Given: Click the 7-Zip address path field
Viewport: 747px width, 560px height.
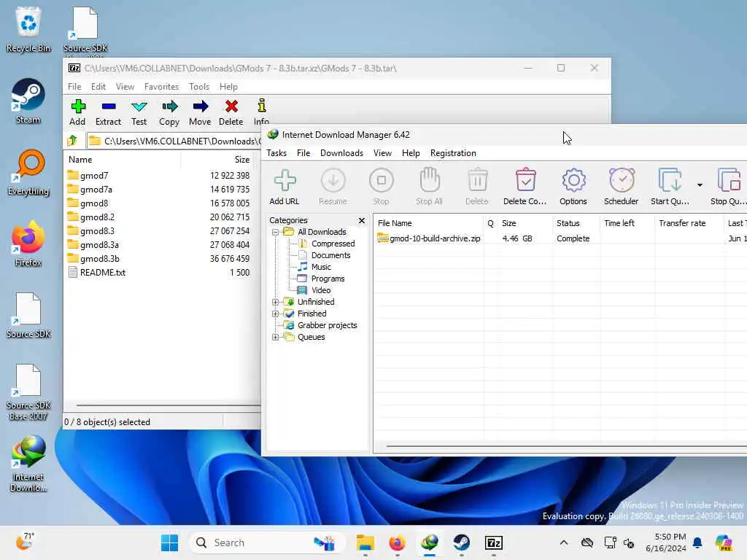Looking at the screenshot, I should [174, 141].
